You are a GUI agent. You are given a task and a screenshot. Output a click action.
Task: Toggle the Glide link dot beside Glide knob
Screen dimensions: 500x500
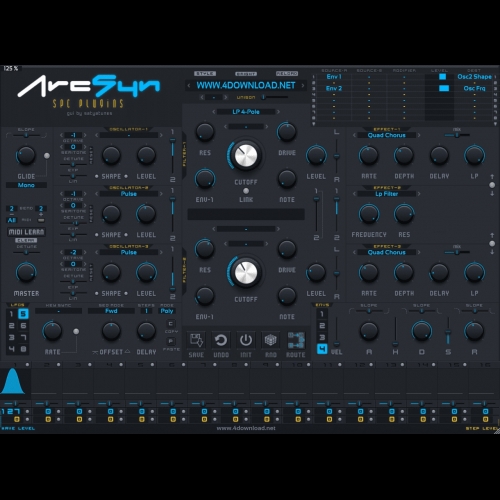[x=47, y=156]
